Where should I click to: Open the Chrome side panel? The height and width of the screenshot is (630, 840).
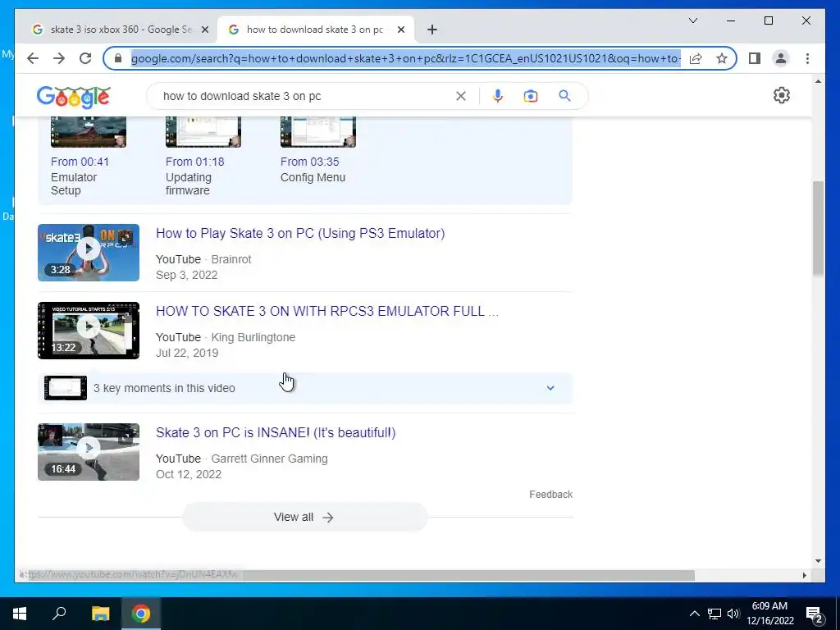[755, 58]
